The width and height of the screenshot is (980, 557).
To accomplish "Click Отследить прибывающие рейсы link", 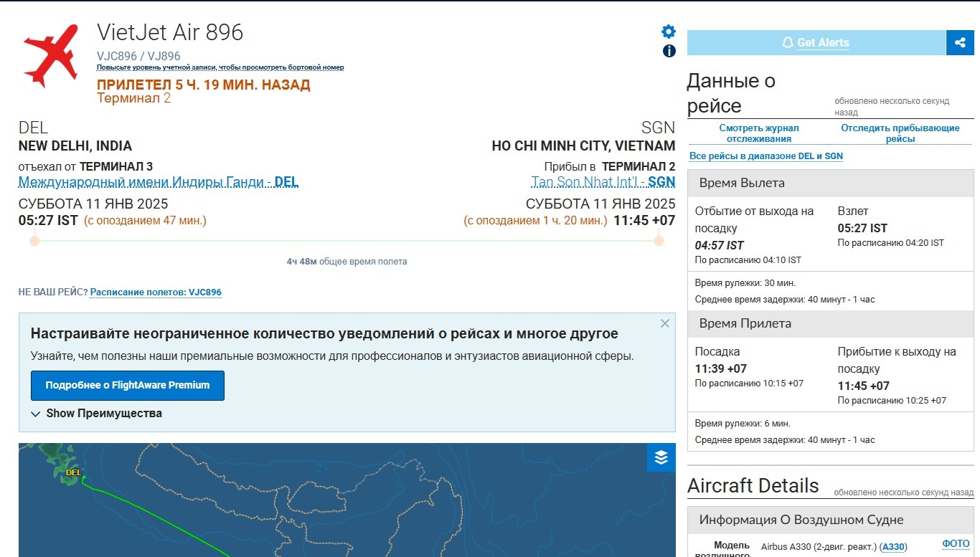I will (900, 133).
